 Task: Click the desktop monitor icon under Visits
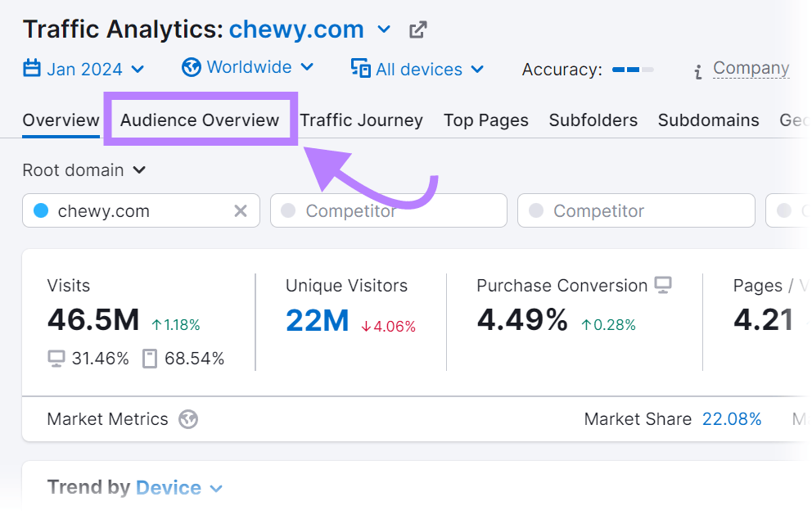pyautogui.click(x=55, y=358)
